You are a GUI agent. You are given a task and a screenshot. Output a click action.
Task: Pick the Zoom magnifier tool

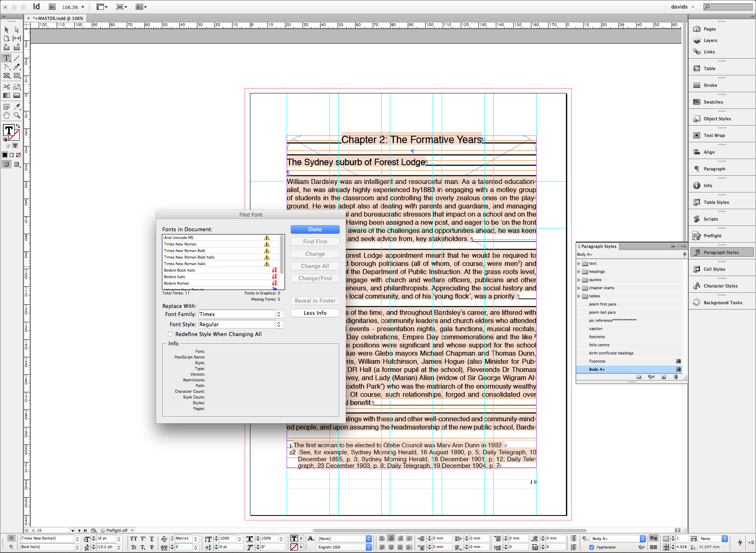pos(17,115)
